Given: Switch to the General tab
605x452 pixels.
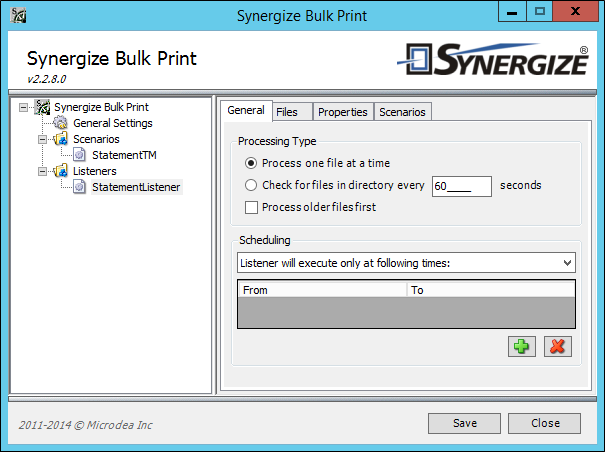Looking at the screenshot, I should pyautogui.click(x=246, y=110).
